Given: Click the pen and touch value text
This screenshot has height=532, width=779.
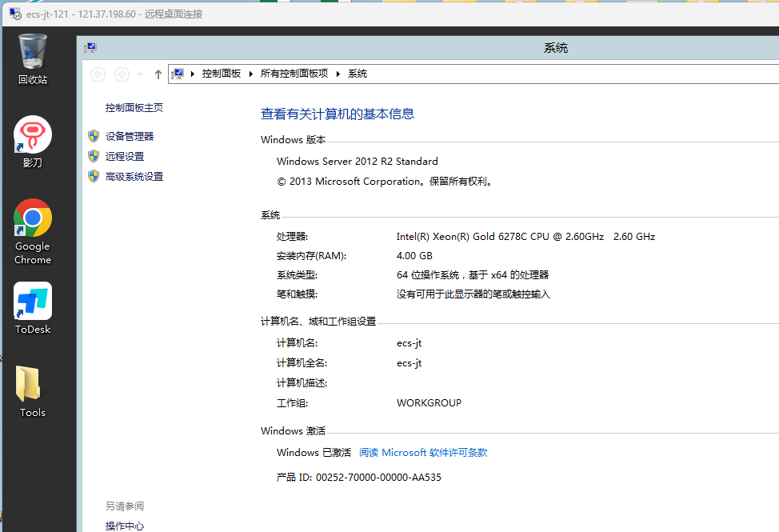Looking at the screenshot, I should (x=473, y=294).
